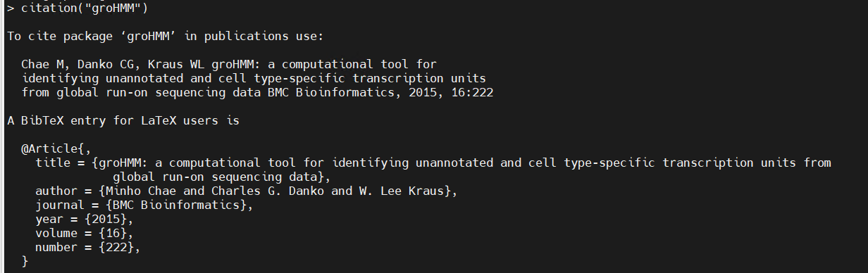Viewport: 868px width, 273px height.
Task: Click the citation("groHMM") command line
Action: point(77,8)
